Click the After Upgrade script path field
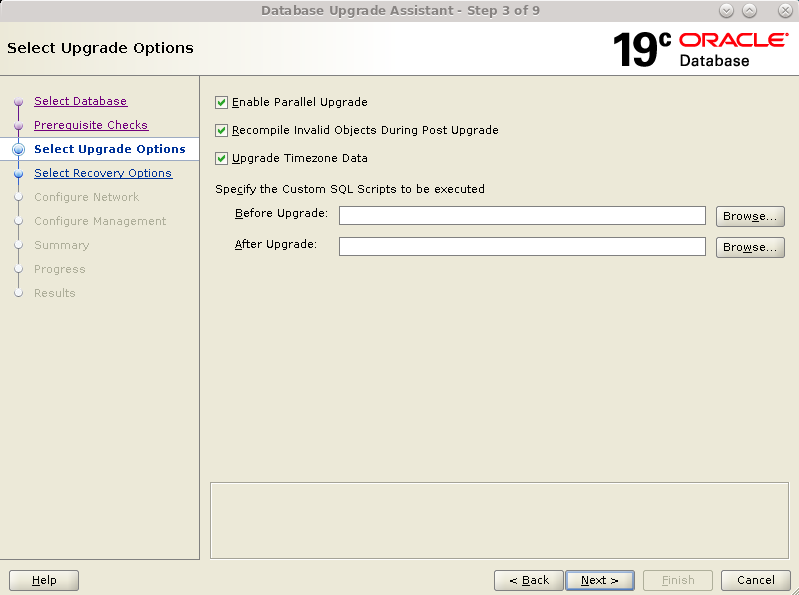799x595 pixels. 522,247
